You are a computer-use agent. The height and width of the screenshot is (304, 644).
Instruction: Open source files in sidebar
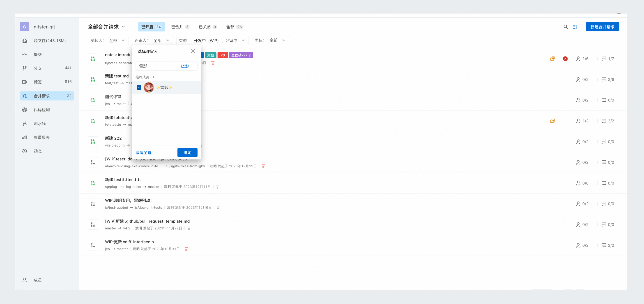[x=47, y=41]
